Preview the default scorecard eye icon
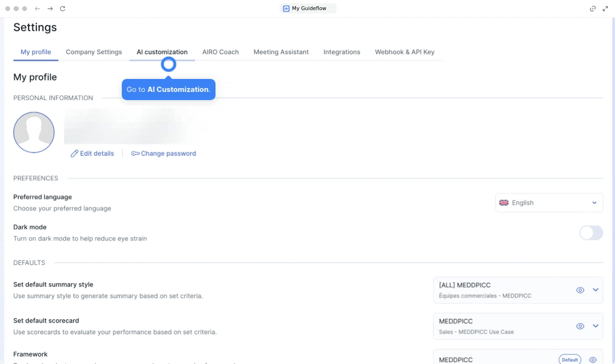This screenshot has width=615, height=364. (580, 326)
